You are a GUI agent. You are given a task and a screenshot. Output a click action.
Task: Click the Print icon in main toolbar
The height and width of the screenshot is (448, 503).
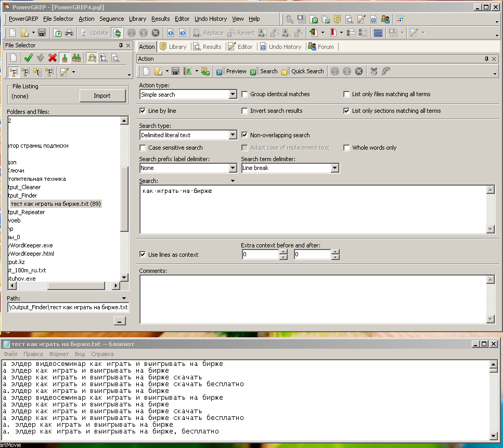[69, 33]
